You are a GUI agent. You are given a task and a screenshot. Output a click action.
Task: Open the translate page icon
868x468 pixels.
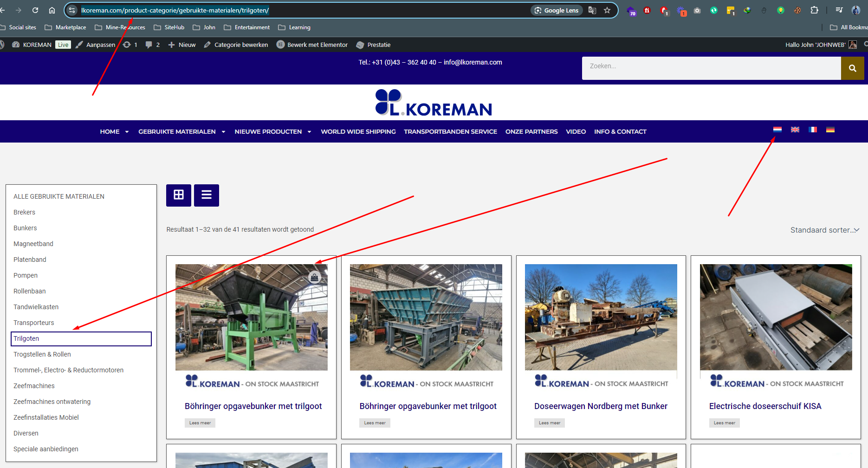tap(592, 10)
